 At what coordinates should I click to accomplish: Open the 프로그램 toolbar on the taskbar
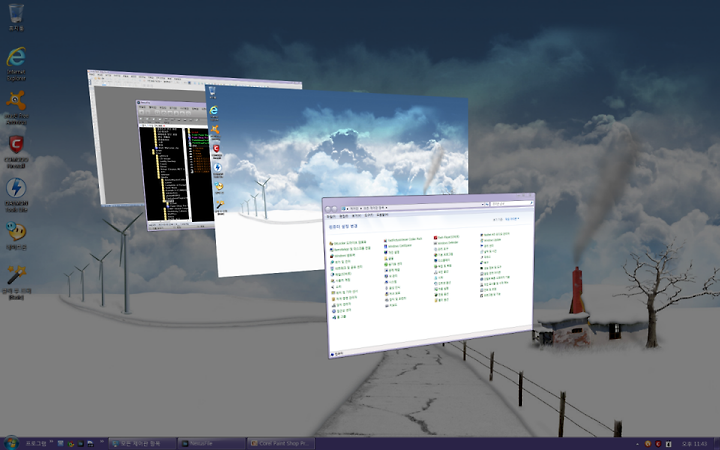(36, 444)
